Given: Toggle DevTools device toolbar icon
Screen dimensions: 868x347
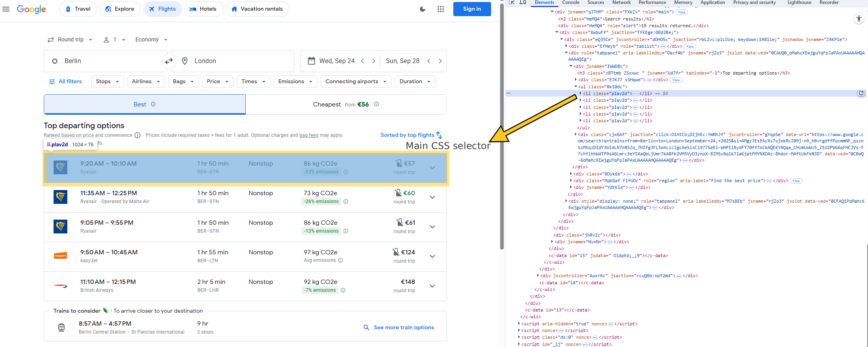Looking at the screenshot, I should click(x=523, y=2).
